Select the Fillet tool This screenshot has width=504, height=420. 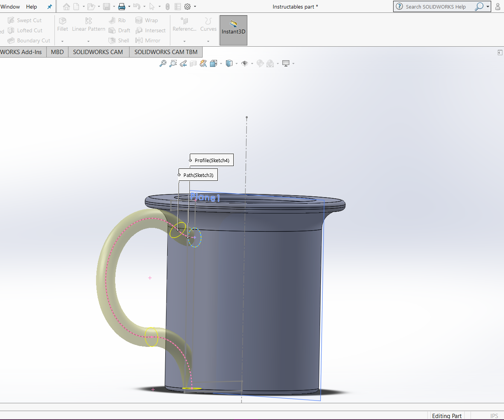pos(62,24)
